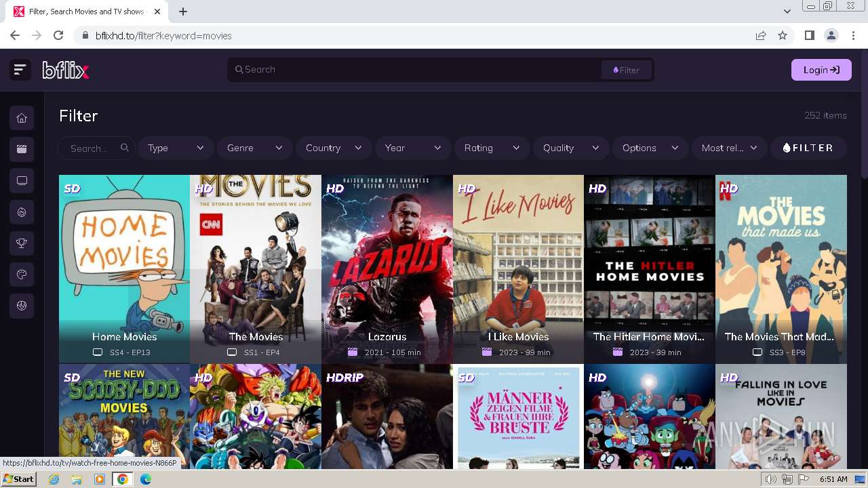
Task: Click the browser back arrow
Action: point(15,35)
